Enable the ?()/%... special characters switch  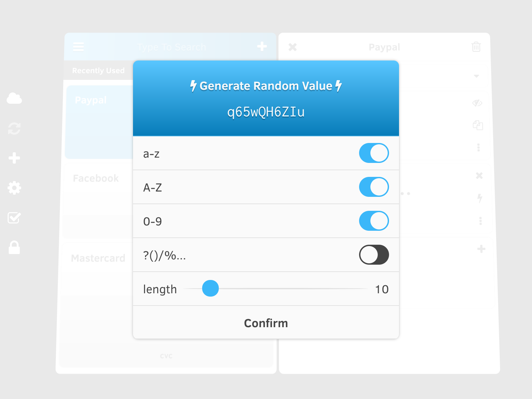tap(374, 255)
